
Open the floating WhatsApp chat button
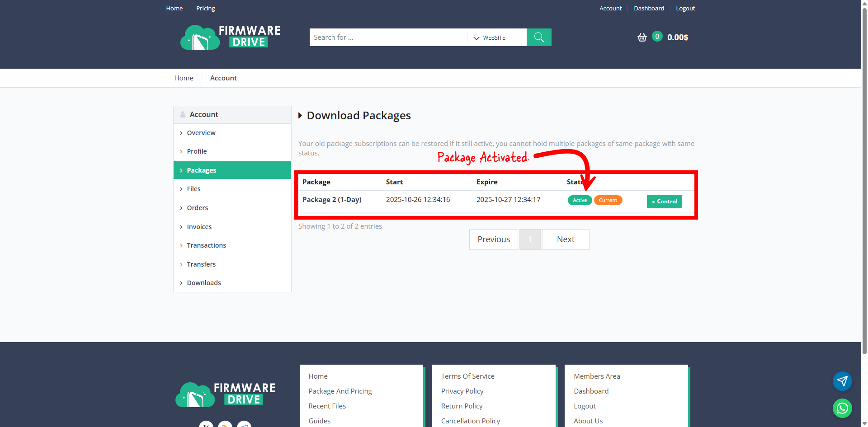(x=842, y=408)
